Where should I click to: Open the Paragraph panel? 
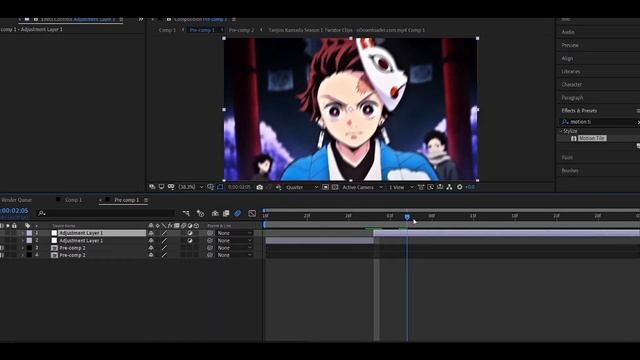[x=572, y=98]
